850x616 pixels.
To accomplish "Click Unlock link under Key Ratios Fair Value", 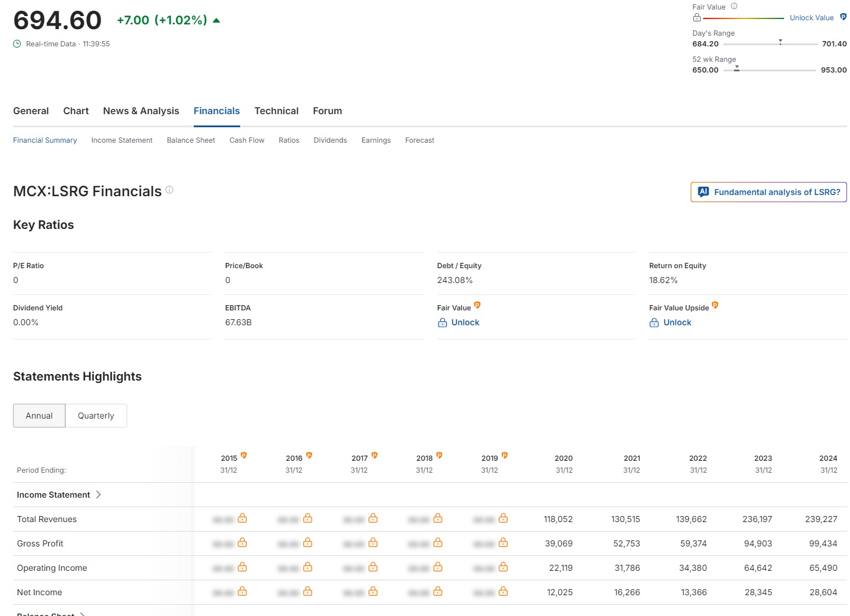I will click(465, 322).
